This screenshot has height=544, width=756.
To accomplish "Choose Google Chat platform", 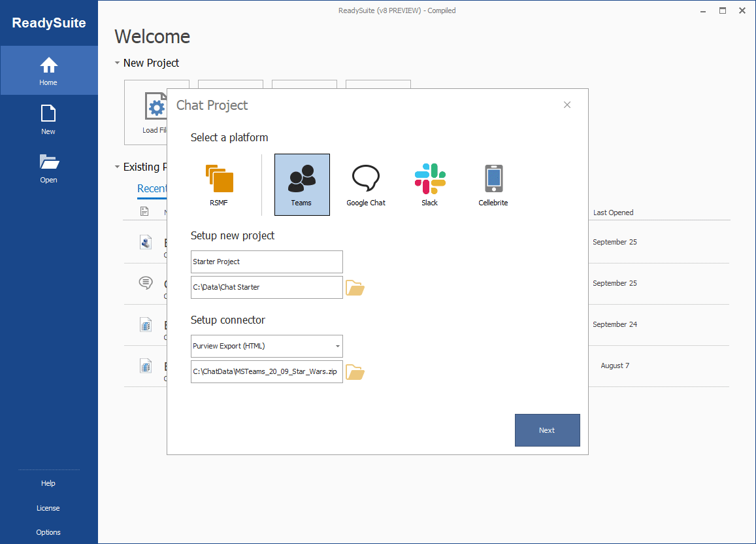I will 365,184.
